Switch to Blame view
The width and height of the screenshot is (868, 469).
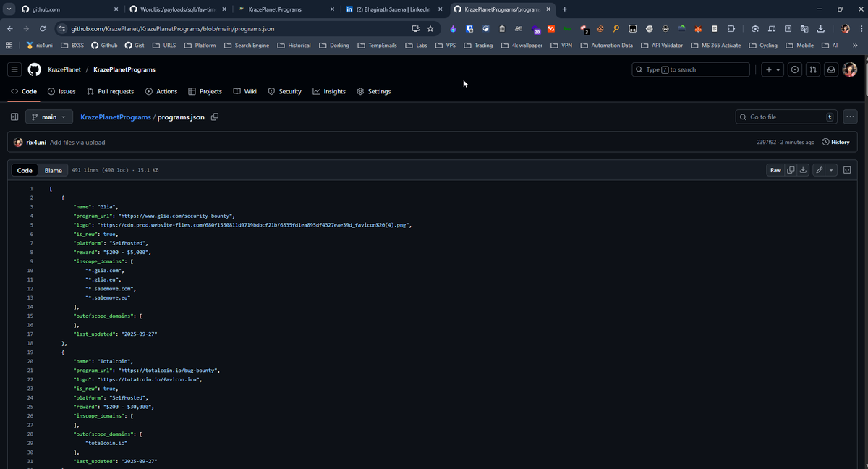(x=54, y=170)
